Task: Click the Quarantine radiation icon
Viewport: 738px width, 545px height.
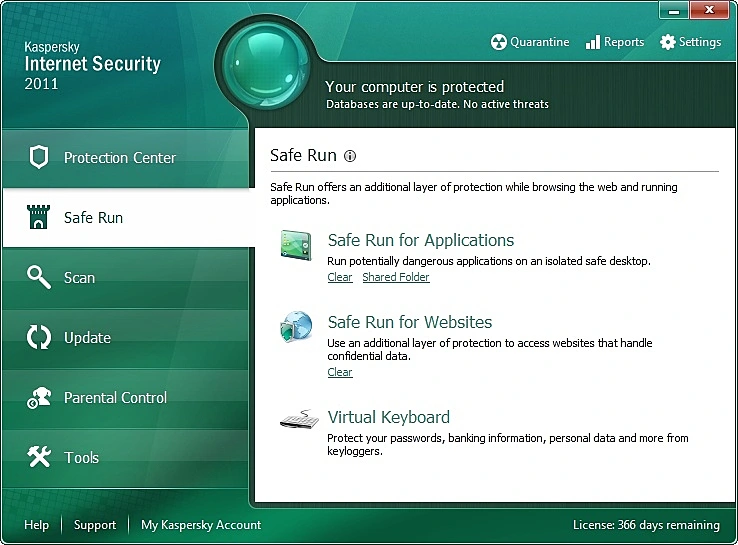Action: (x=499, y=42)
